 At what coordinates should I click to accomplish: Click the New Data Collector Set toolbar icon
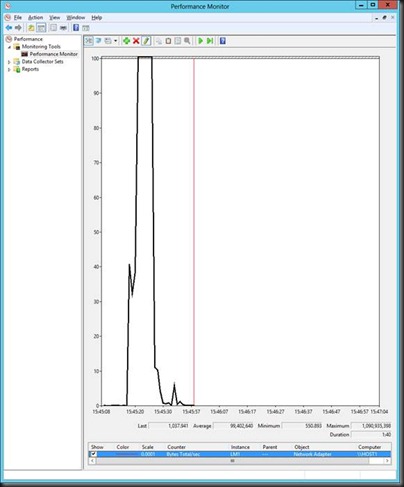pyautogui.click(x=63, y=28)
